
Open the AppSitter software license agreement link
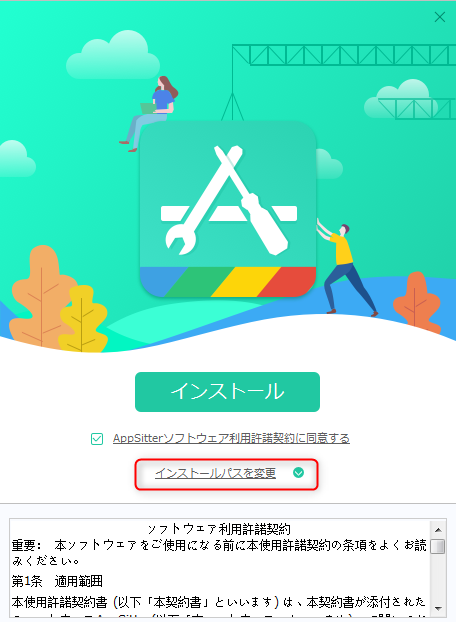click(x=231, y=438)
